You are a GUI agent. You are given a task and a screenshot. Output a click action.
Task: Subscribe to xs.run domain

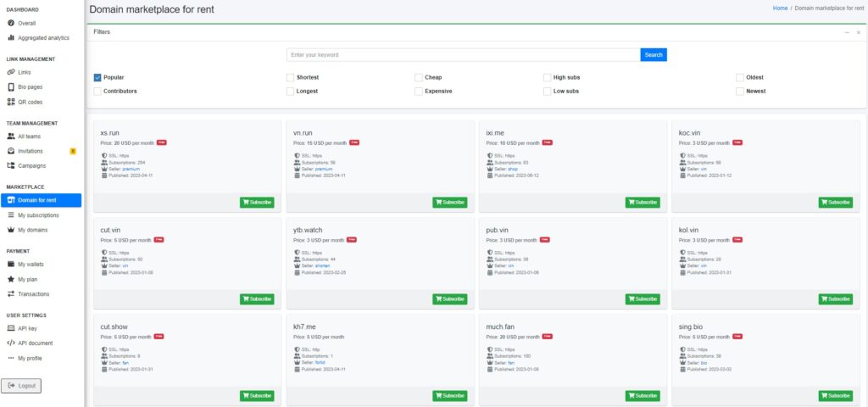tap(257, 203)
